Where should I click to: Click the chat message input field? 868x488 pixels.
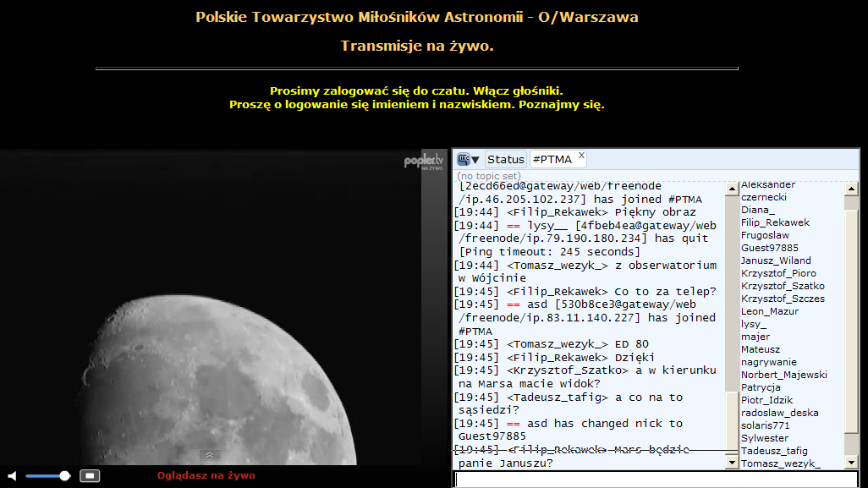click(656, 480)
